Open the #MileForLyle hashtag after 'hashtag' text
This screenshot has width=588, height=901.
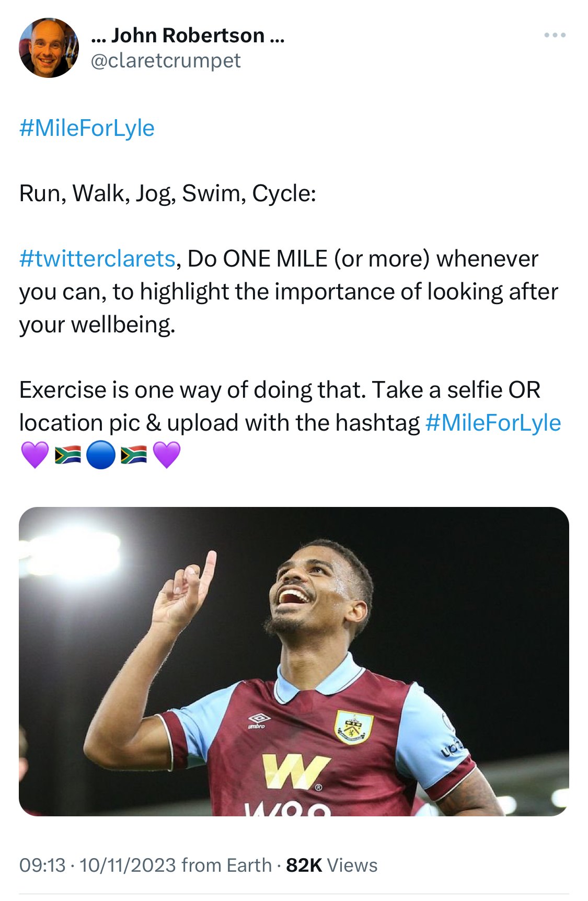[x=493, y=423]
